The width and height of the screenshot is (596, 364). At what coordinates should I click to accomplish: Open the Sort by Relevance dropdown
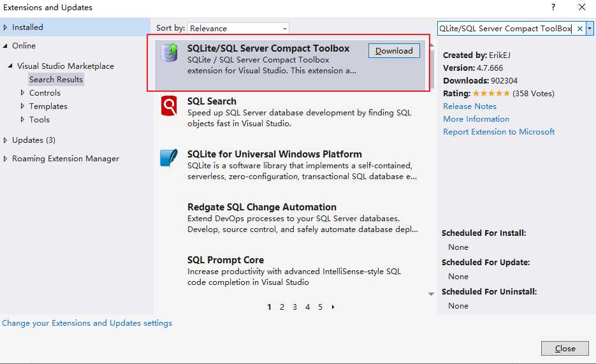[238, 29]
